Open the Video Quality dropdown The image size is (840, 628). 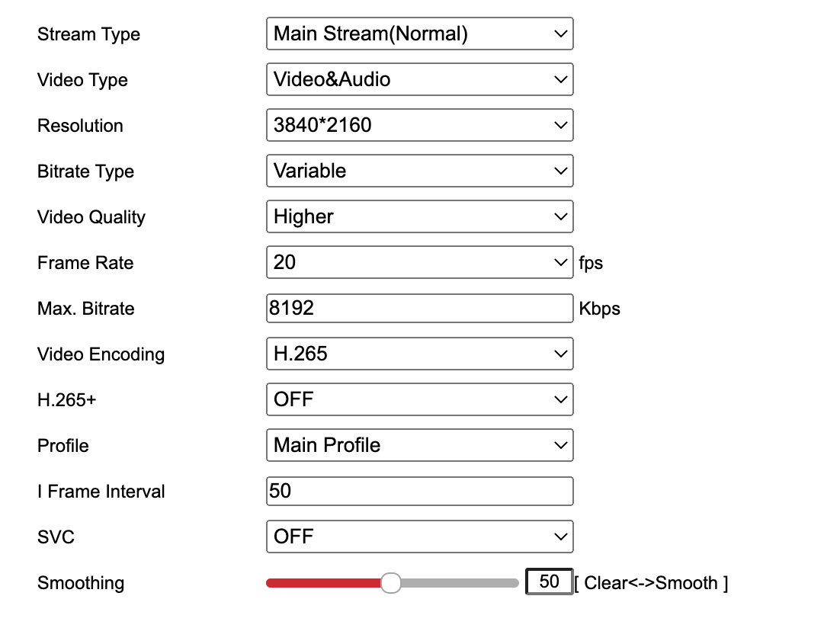pyautogui.click(x=419, y=217)
